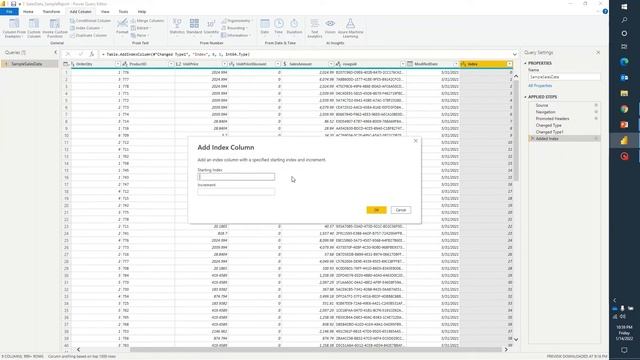Open the OrderQty column filter dropdown
The image size is (640, 360).
[118, 64]
